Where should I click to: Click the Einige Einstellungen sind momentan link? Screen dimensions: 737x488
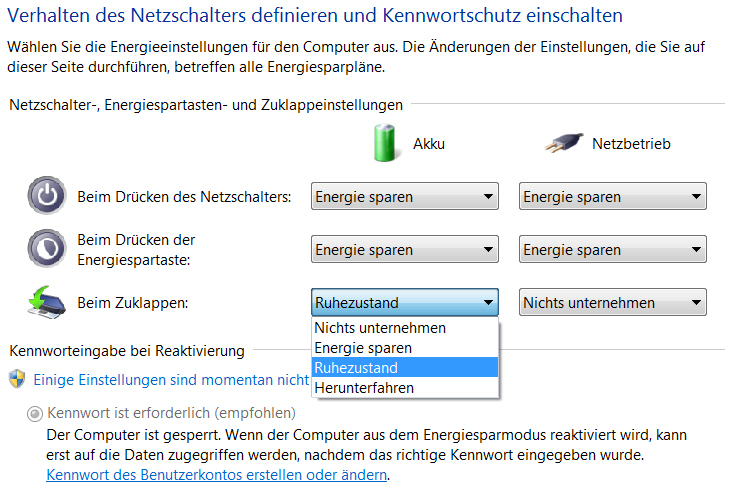(x=171, y=380)
